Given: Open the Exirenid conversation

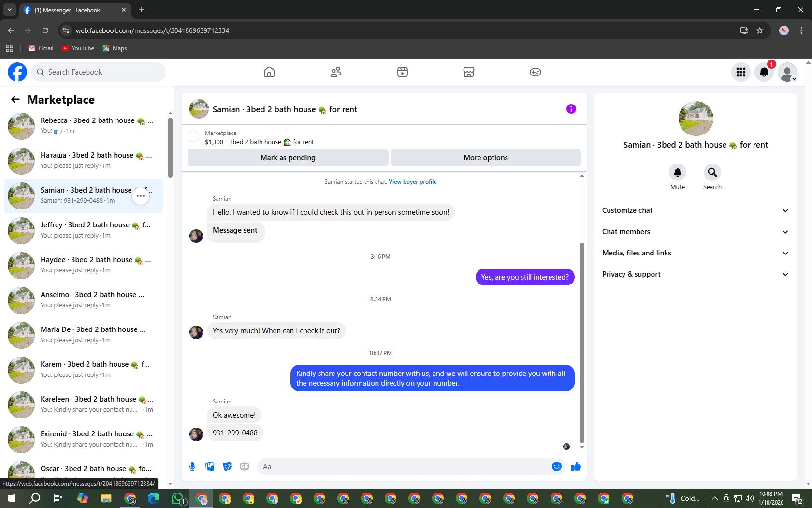Looking at the screenshot, I should pyautogui.click(x=83, y=440).
